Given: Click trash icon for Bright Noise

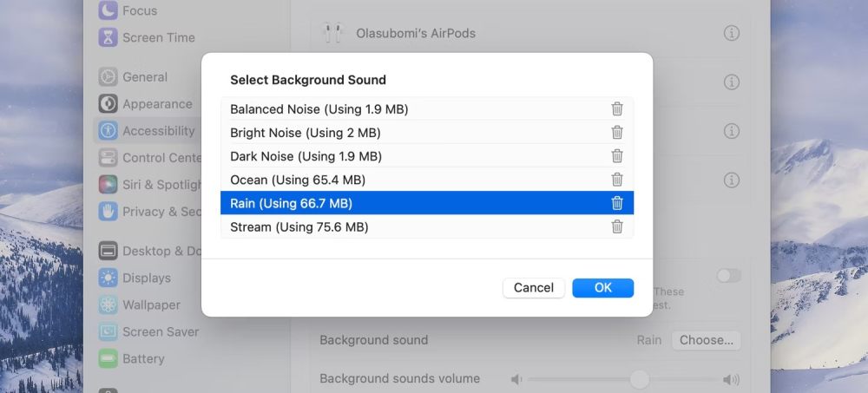Looking at the screenshot, I should [x=617, y=133].
